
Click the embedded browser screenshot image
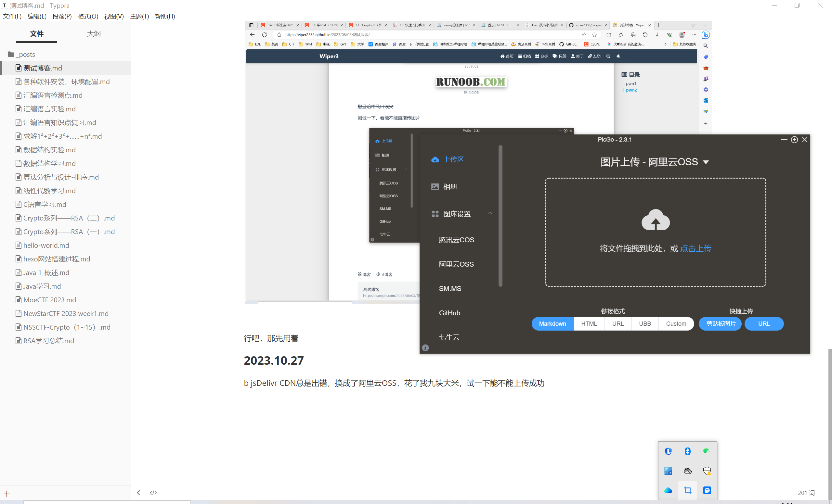[478, 162]
